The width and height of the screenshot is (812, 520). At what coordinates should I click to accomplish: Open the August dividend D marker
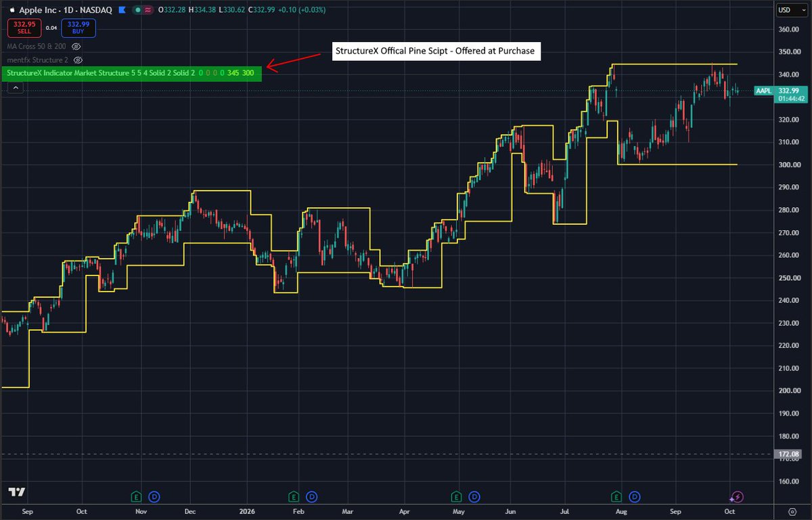click(x=634, y=496)
